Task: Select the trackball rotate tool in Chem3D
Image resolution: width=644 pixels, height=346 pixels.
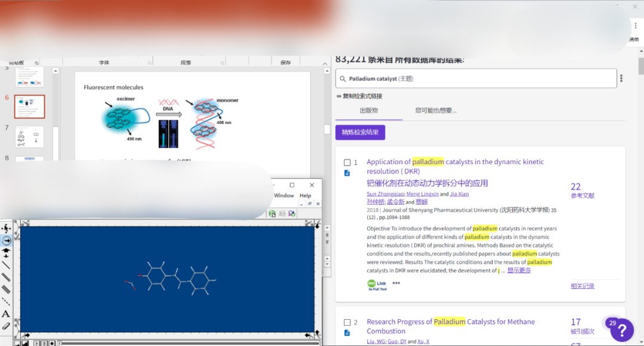Action: [6, 240]
